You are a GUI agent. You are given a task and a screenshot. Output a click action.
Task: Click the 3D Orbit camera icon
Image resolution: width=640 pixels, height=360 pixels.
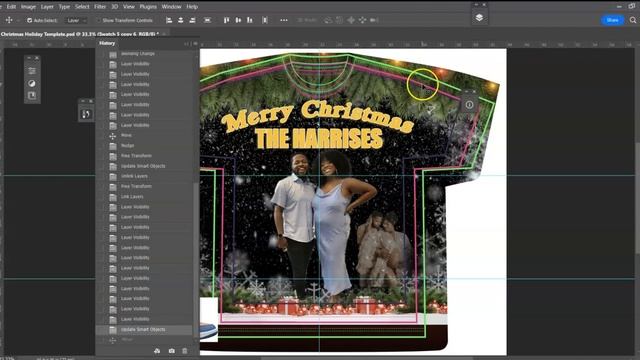coord(328,20)
